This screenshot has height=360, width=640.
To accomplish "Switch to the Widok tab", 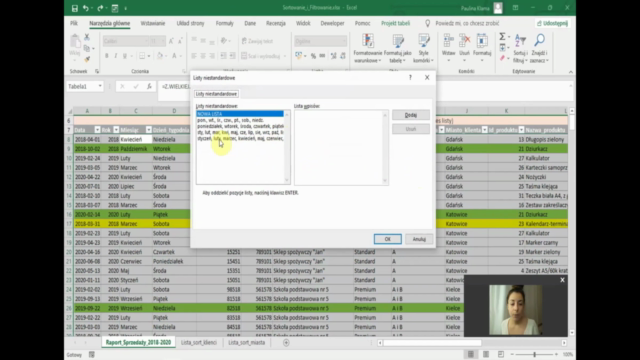I will pos(303,23).
